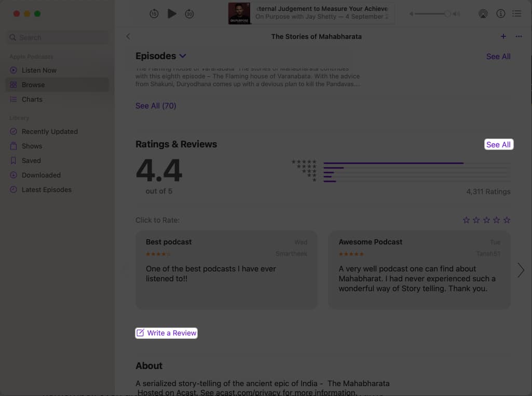Open Charts in the sidebar

click(57, 100)
